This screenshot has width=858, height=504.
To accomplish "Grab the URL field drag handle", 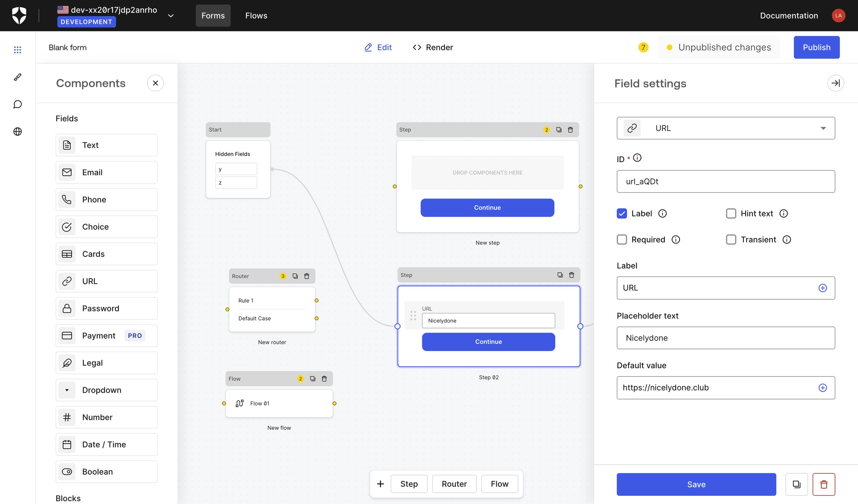I will click(x=413, y=315).
